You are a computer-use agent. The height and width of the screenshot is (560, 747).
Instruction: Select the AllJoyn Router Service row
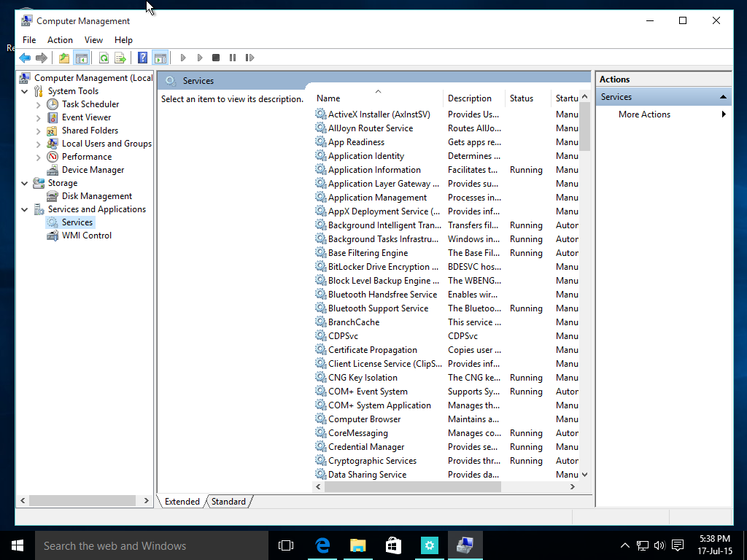pos(446,128)
